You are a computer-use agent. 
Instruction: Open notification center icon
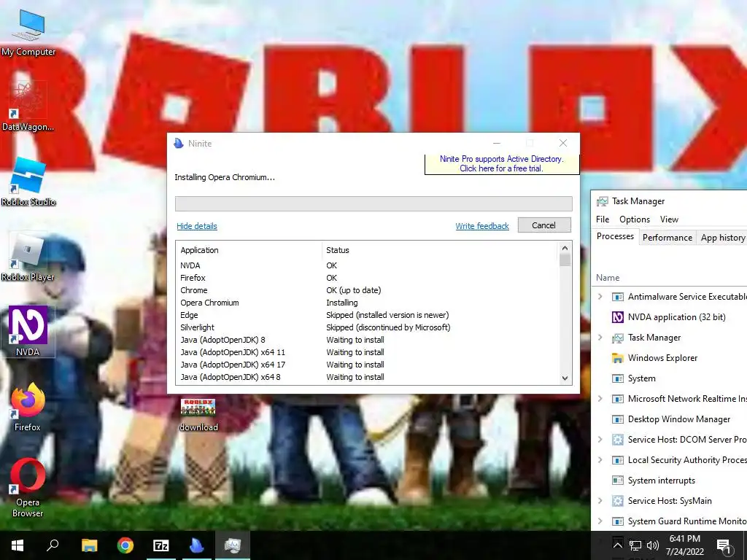click(x=724, y=546)
